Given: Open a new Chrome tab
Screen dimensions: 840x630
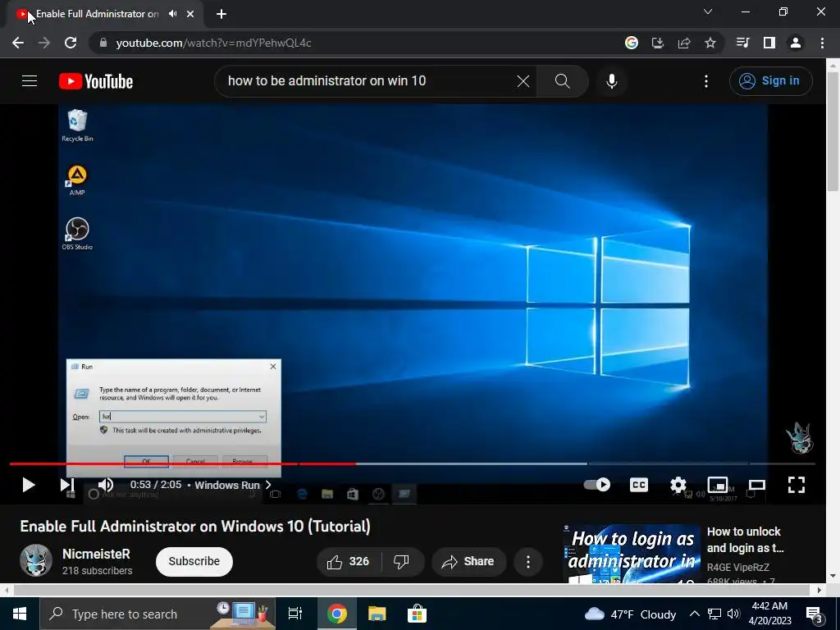Looking at the screenshot, I should (221, 14).
